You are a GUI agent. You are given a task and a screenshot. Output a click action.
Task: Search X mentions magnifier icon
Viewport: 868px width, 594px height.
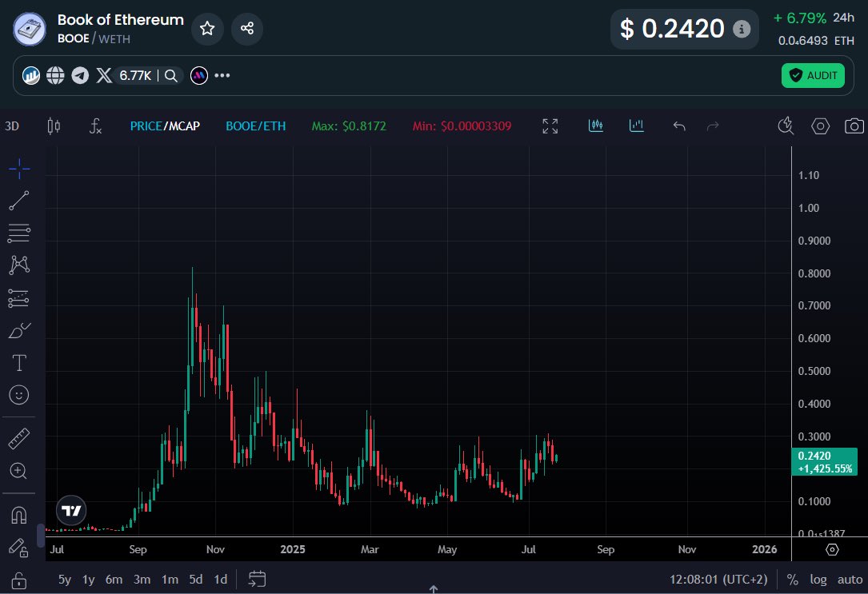pos(171,75)
